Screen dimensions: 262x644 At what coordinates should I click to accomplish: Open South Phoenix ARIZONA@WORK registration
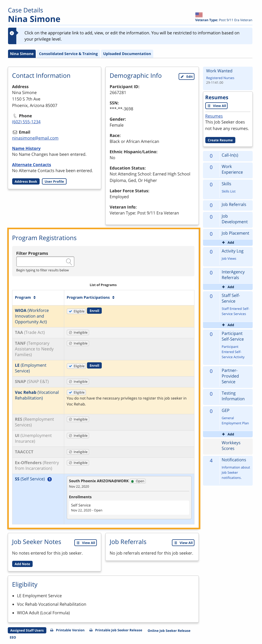(x=99, y=481)
